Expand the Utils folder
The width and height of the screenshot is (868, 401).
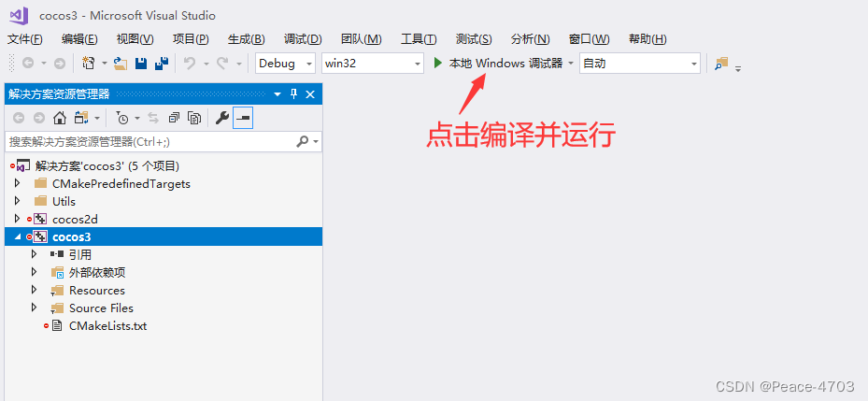17,201
